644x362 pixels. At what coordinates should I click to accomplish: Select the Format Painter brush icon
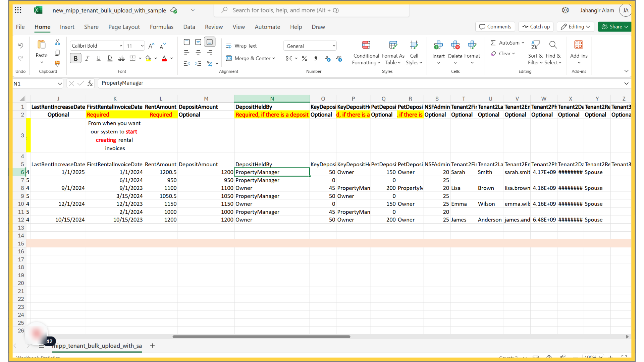point(57,63)
